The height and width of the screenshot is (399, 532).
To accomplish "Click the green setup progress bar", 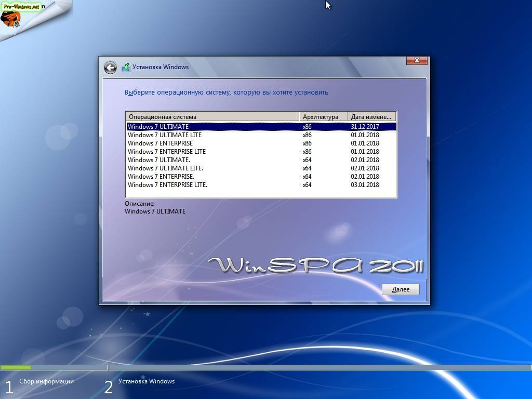I will point(16,367).
